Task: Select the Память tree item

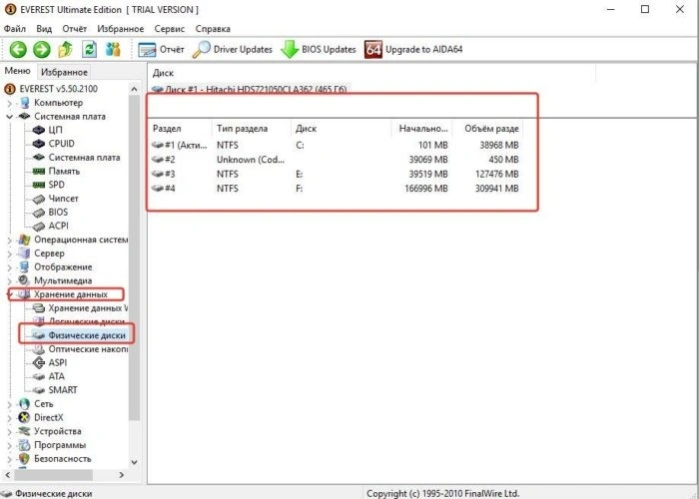Action: pyautogui.click(x=64, y=171)
